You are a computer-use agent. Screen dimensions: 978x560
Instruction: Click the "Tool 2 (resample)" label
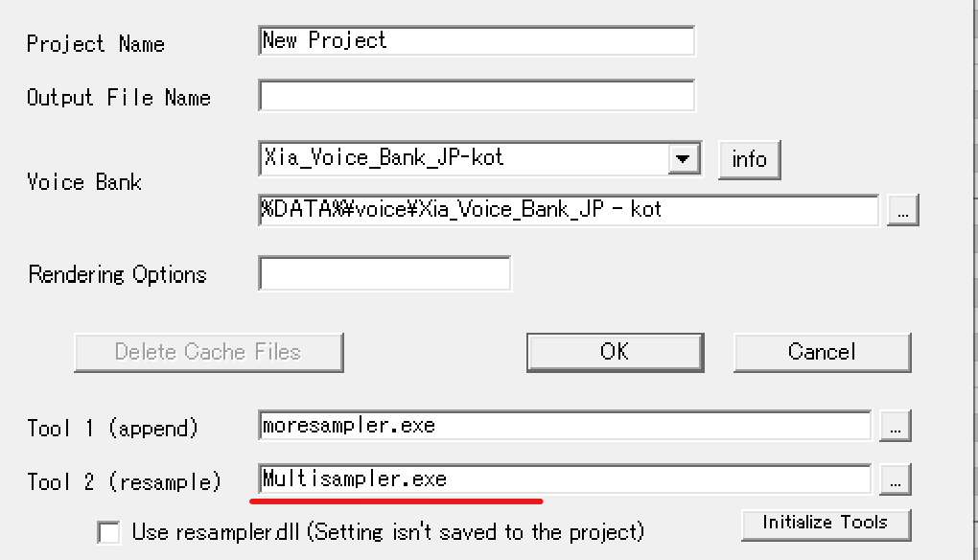point(124,481)
